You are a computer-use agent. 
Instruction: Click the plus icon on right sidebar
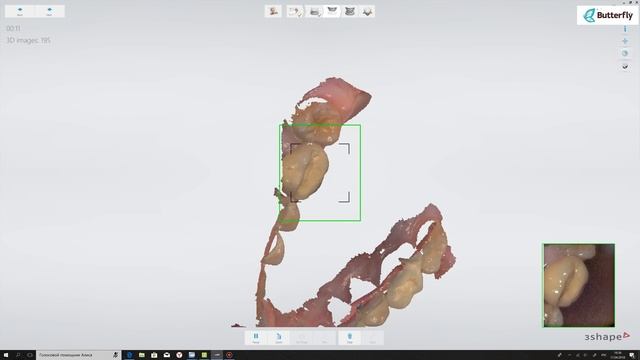coord(625,41)
